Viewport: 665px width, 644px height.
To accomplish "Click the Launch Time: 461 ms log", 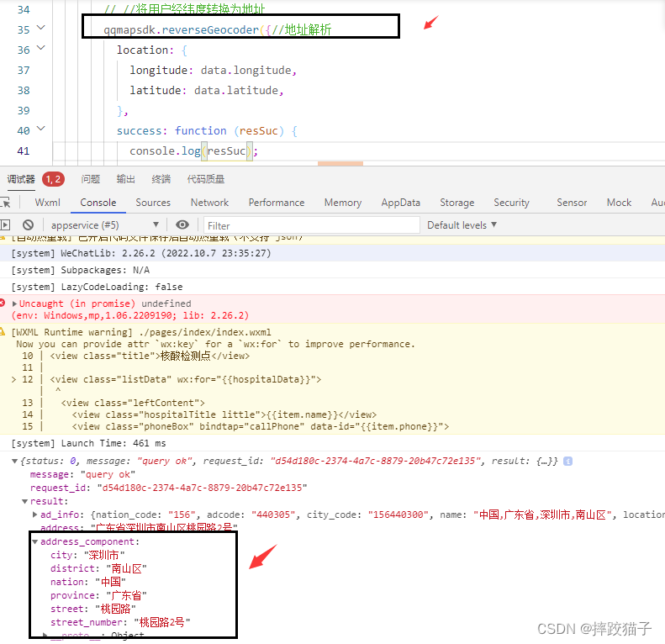I will click(x=88, y=443).
